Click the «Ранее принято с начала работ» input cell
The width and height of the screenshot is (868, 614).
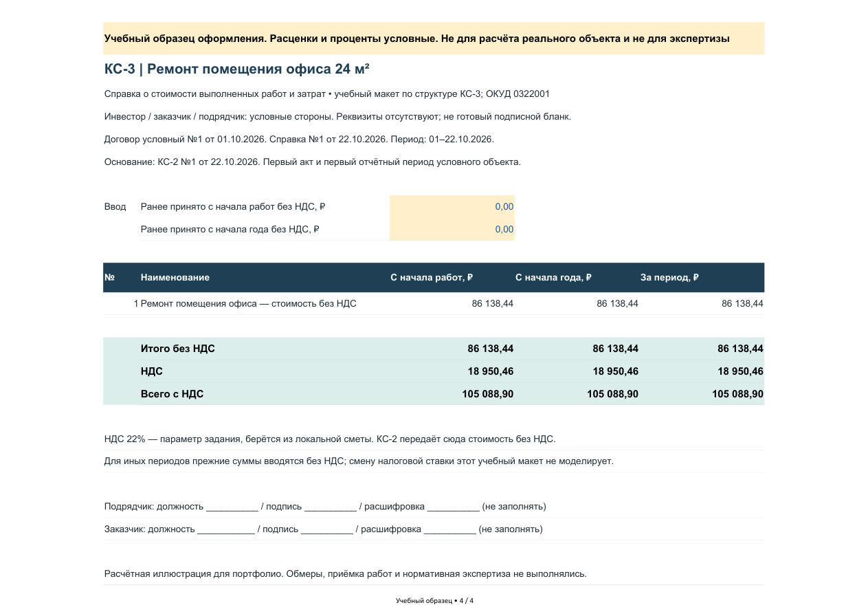(x=452, y=206)
